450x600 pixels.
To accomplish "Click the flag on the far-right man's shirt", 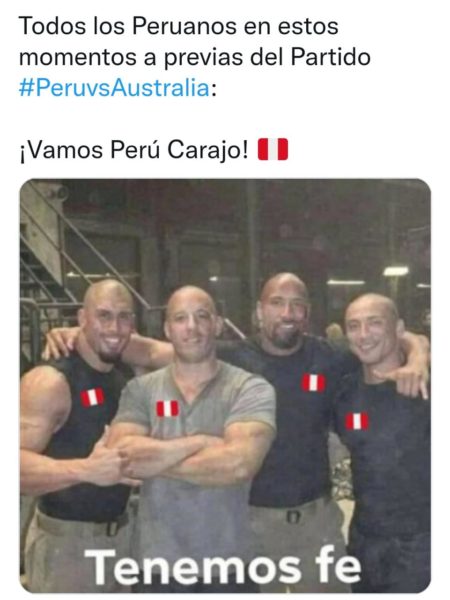I will (357, 421).
